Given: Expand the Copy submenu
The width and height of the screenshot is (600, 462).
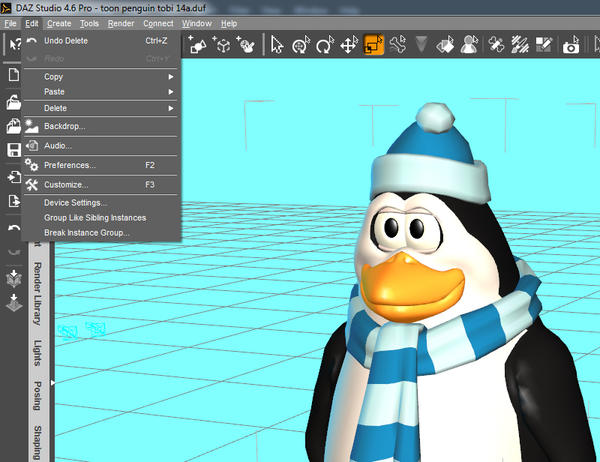Looking at the screenshot, I should (101, 77).
